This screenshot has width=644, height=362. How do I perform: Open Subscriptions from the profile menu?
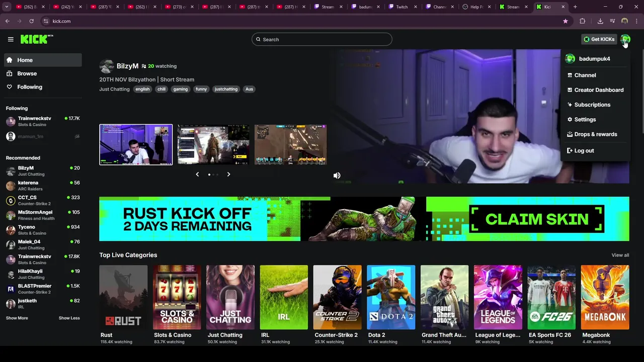(595, 105)
